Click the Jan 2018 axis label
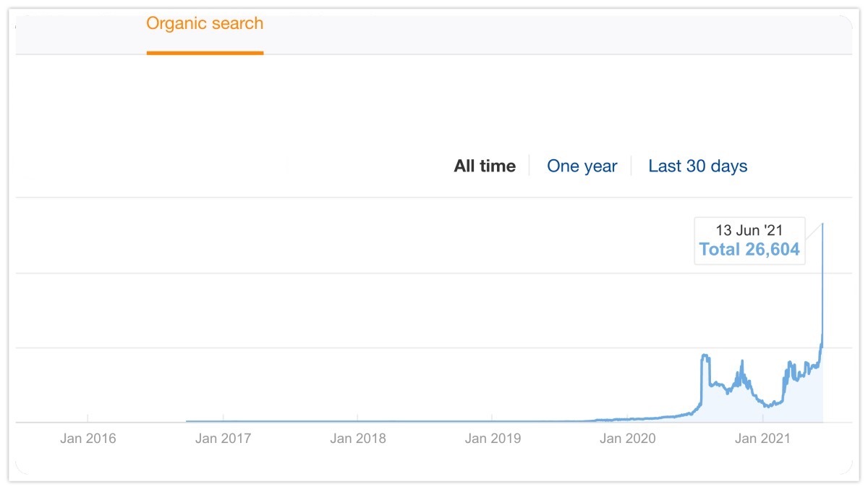The image size is (868, 490). point(358,439)
